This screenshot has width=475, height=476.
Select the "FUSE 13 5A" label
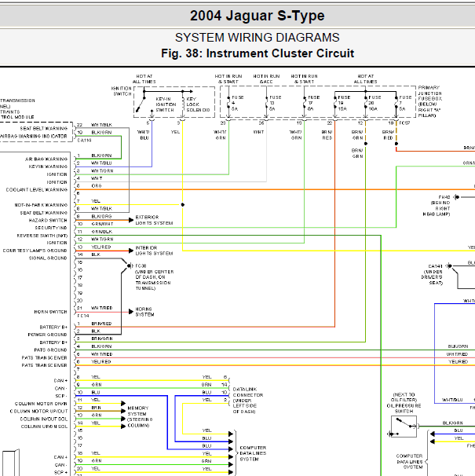[x=275, y=103]
